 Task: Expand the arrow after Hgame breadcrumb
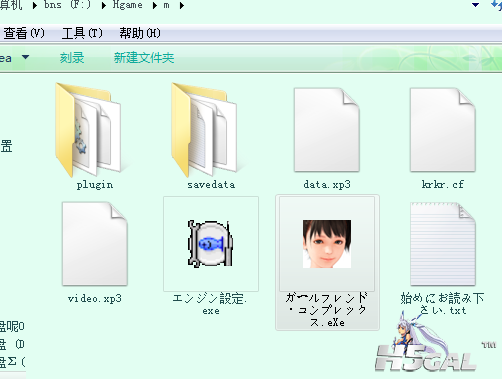pyautogui.click(x=155, y=6)
